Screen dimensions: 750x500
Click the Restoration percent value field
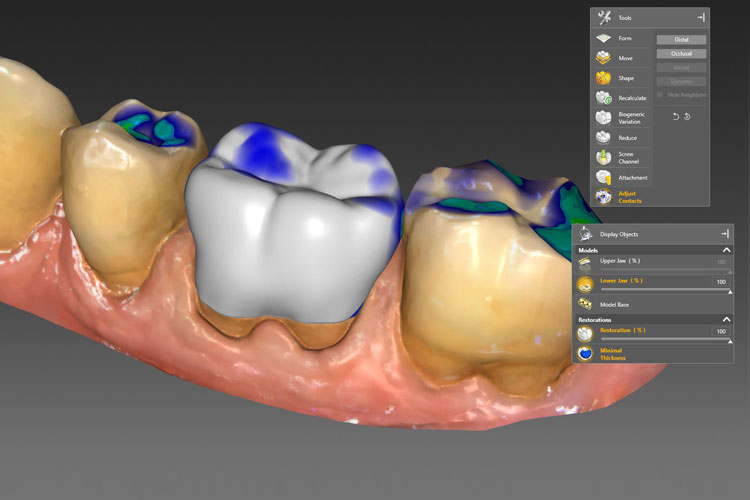point(721,331)
